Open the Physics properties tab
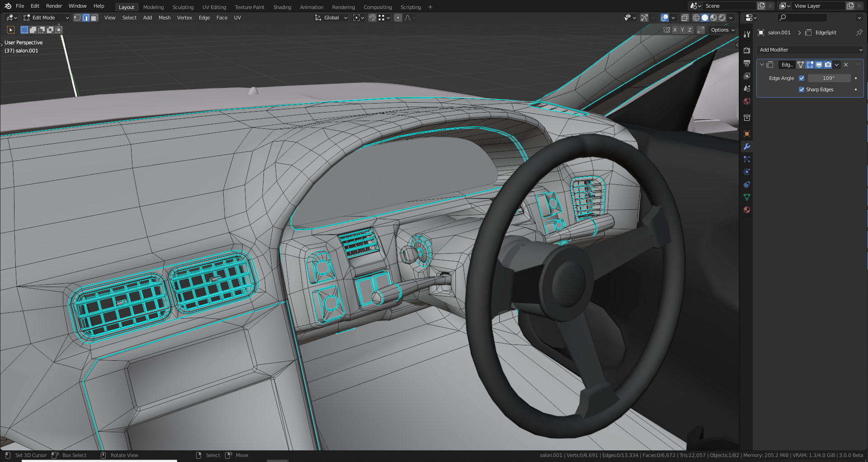Screen dimensions: 868x462 tap(747, 172)
